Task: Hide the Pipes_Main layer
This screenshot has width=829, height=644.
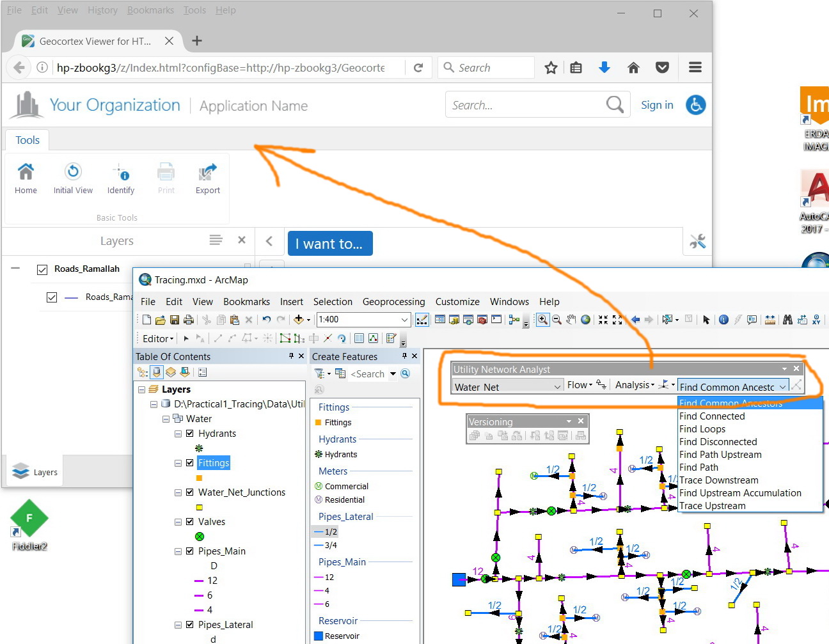Action: tap(190, 551)
